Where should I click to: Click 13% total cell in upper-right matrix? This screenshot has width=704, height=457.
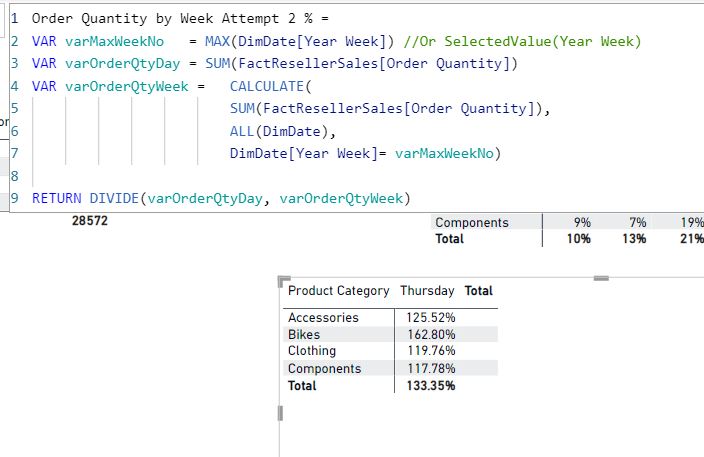[634, 239]
